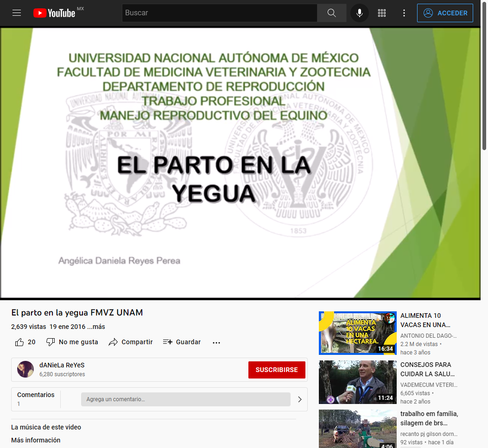The height and width of the screenshot is (448, 488).
Task: Open the Comentarios section label
Action: click(x=36, y=395)
